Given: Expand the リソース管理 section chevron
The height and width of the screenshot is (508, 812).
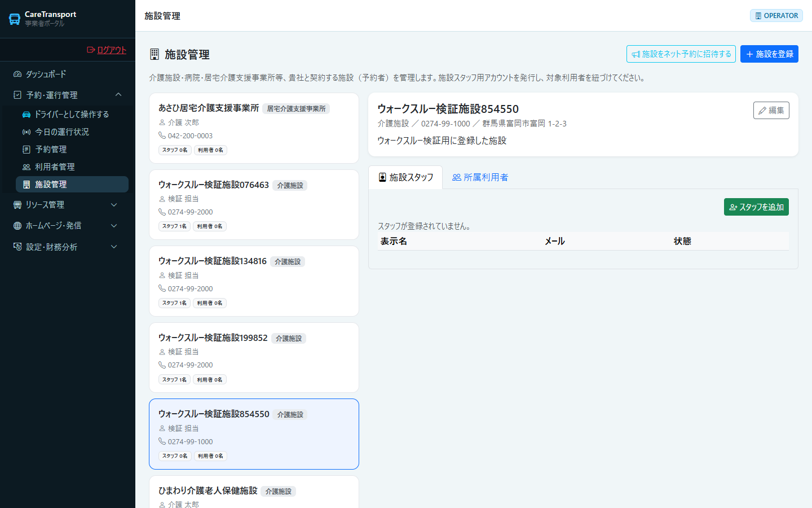Looking at the screenshot, I should point(114,204).
